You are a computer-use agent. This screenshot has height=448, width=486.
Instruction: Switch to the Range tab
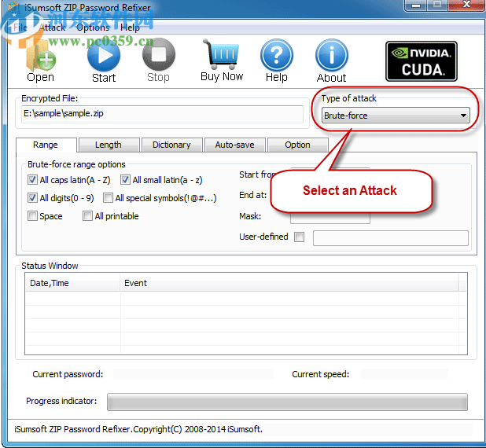[46, 145]
